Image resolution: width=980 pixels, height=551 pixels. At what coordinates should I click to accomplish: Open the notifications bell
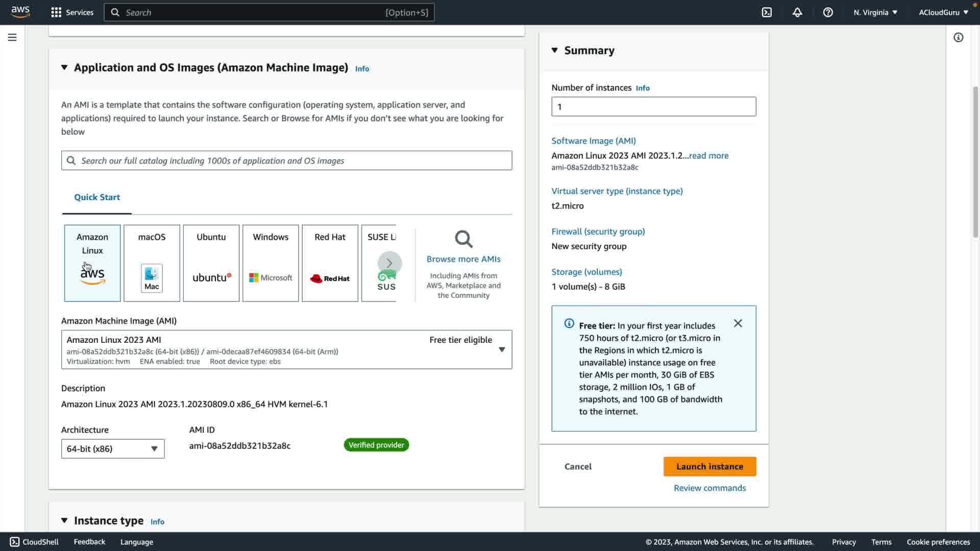[797, 12]
